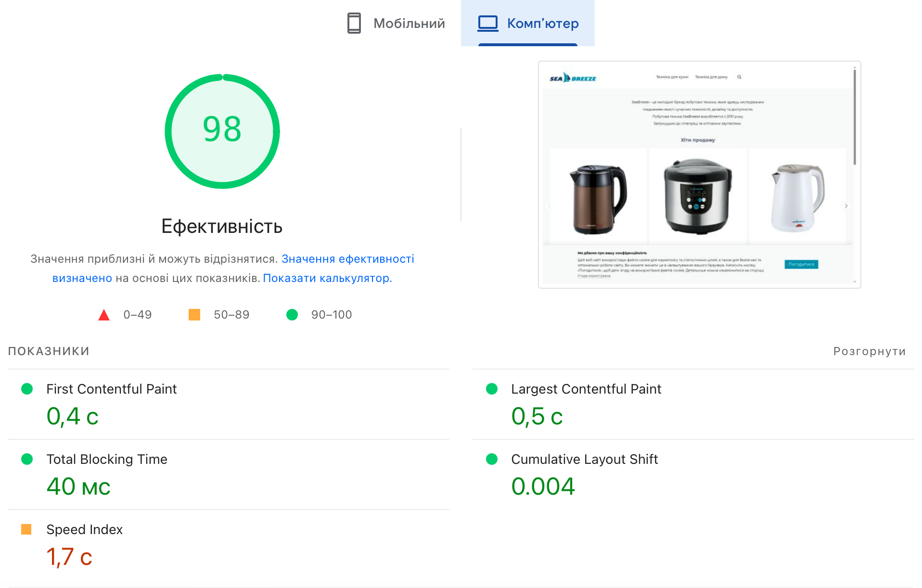922x588 pixels.
Task: Click the 98 performance score gauge
Action: [222, 130]
